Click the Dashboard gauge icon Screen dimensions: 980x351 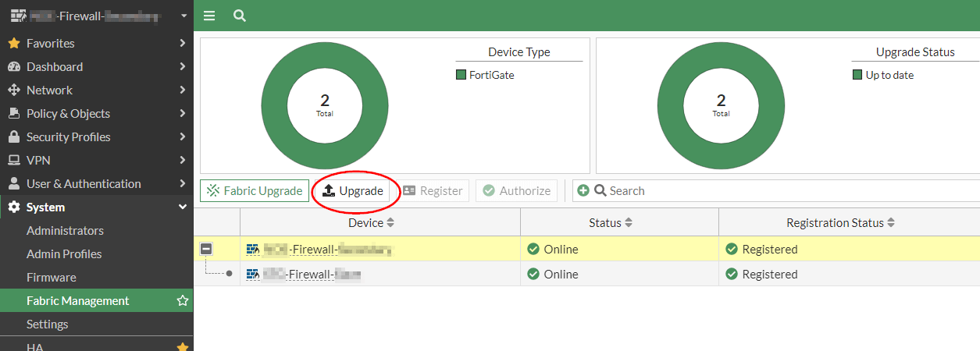pyautogui.click(x=13, y=66)
